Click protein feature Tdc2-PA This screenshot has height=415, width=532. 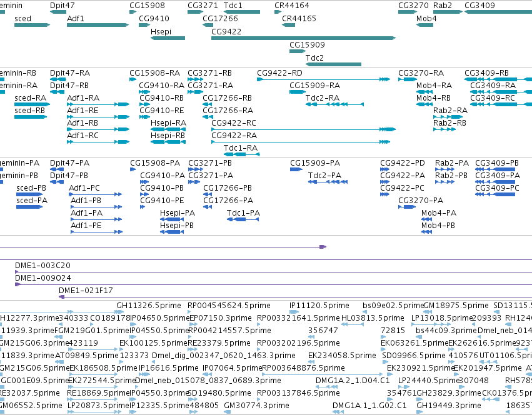point(328,182)
